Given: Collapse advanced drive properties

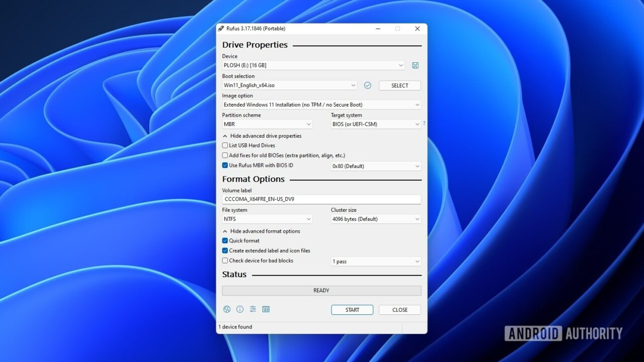Looking at the screenshot, I should 262,136.
